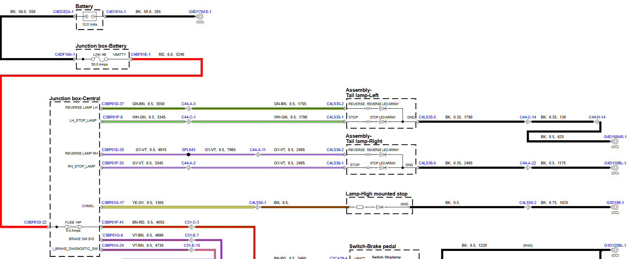Click the G4D178AS-1 ground terminal symbol
644x259 pixels.
point(200,16)
